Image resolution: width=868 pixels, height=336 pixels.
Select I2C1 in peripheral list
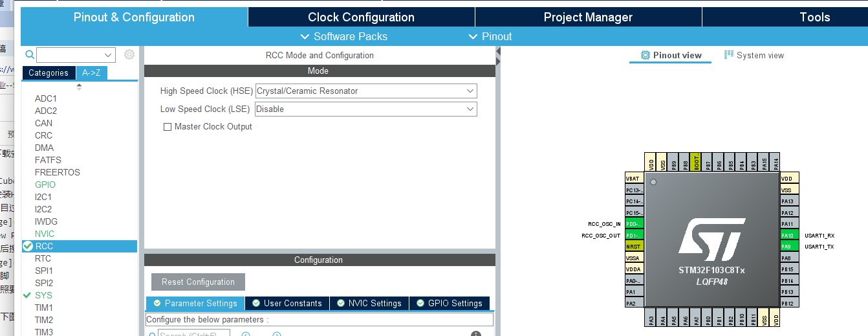pos(43,197)
